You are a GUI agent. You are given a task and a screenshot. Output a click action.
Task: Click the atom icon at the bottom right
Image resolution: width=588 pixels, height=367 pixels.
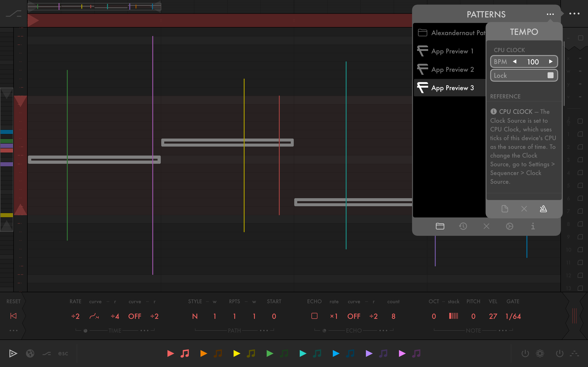540,353
